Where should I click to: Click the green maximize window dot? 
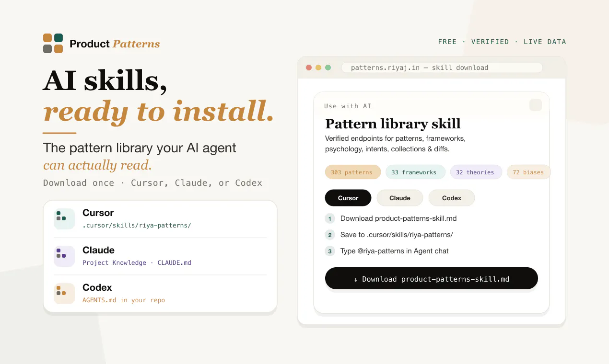click(x=328, y=68)
